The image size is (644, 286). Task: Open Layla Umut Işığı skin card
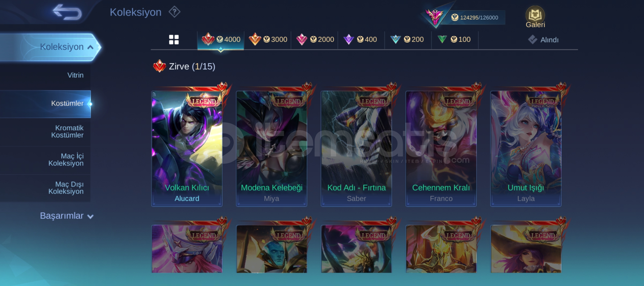(x=526, y=149)
